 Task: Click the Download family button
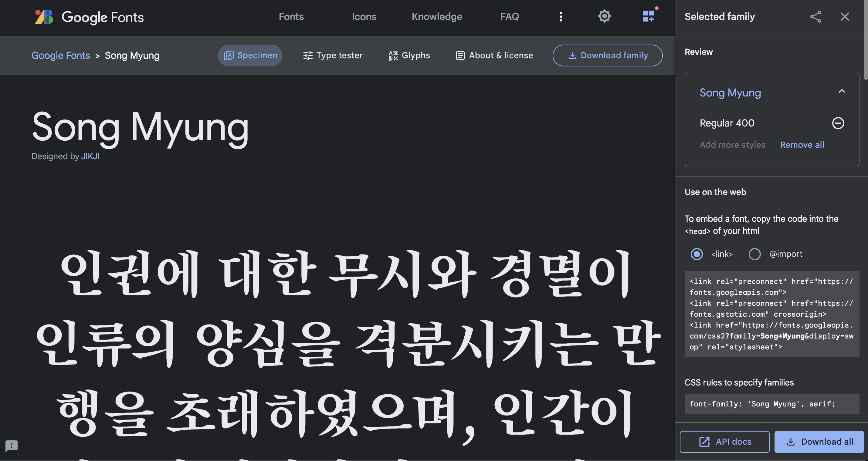[608, 56]
